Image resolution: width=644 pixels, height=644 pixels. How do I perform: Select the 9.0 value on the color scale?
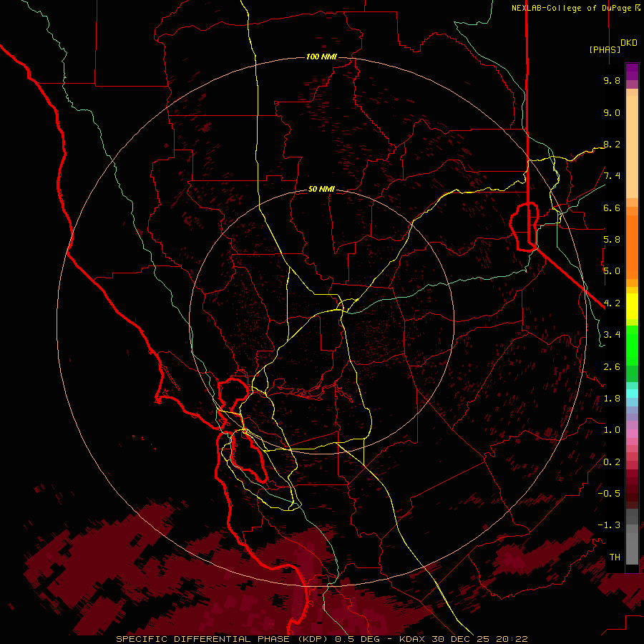(x=612, y=112)
